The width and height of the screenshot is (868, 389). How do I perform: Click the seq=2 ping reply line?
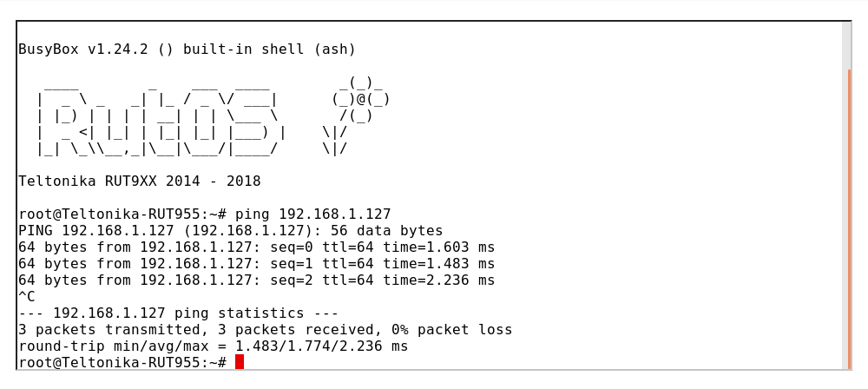[x=256, y=280]
